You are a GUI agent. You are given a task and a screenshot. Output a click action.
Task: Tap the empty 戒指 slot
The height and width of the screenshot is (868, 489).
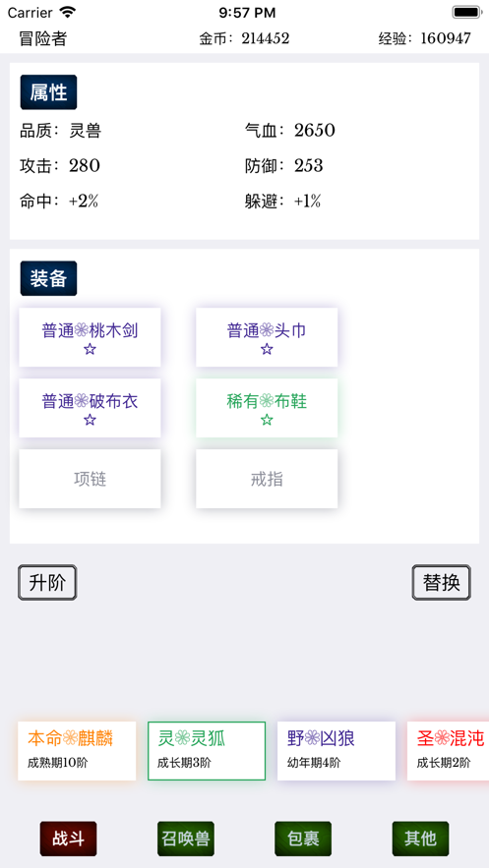pos(267,479)
